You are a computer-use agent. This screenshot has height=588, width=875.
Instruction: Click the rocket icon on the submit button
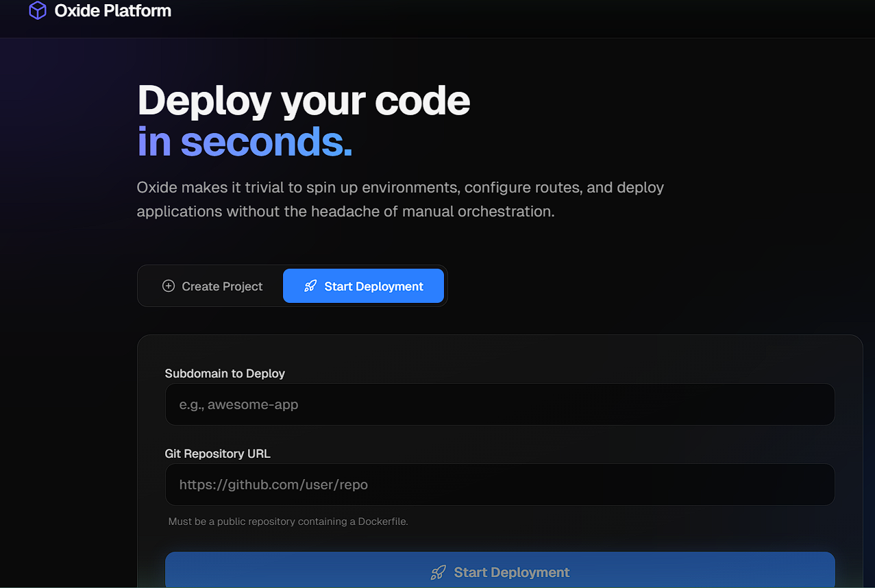(438, 572)
